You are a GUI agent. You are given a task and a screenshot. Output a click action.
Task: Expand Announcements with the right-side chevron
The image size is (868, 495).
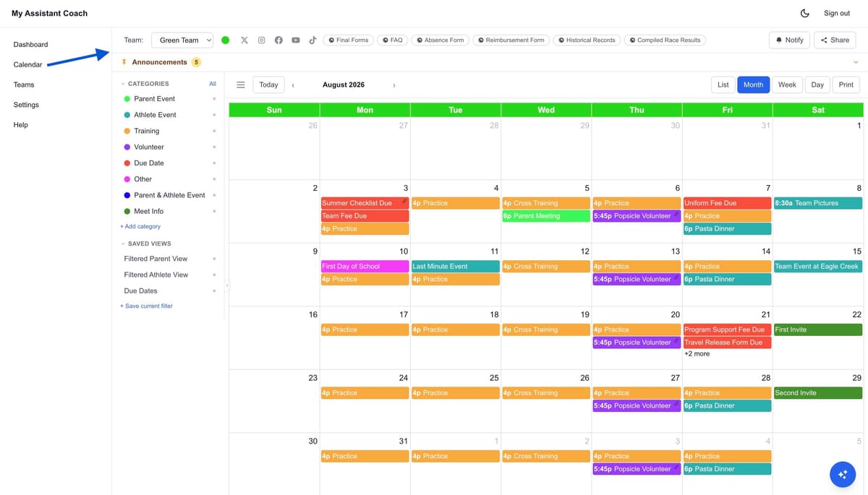point(856,63)
